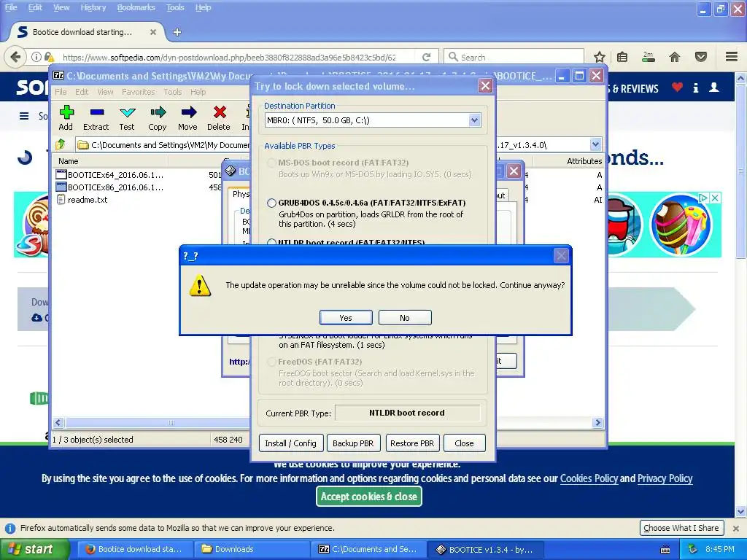Show bookmarks list icon in Firefox
This screenshot has height=560, width=747.
(622, 57)
